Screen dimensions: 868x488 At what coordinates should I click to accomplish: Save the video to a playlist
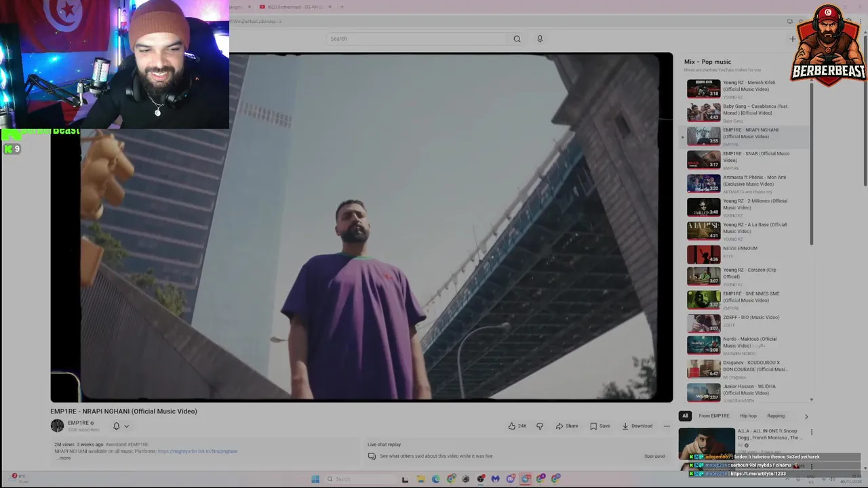tap(600, 426)
